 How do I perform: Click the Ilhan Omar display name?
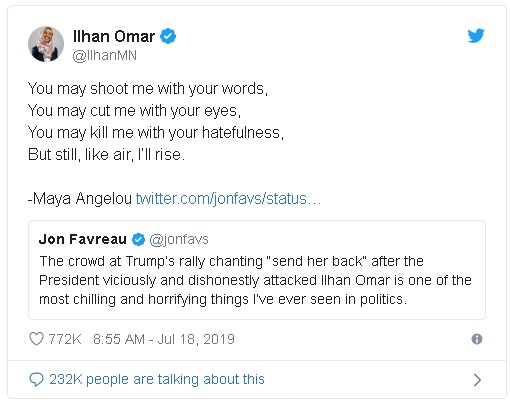click(114, 36)
